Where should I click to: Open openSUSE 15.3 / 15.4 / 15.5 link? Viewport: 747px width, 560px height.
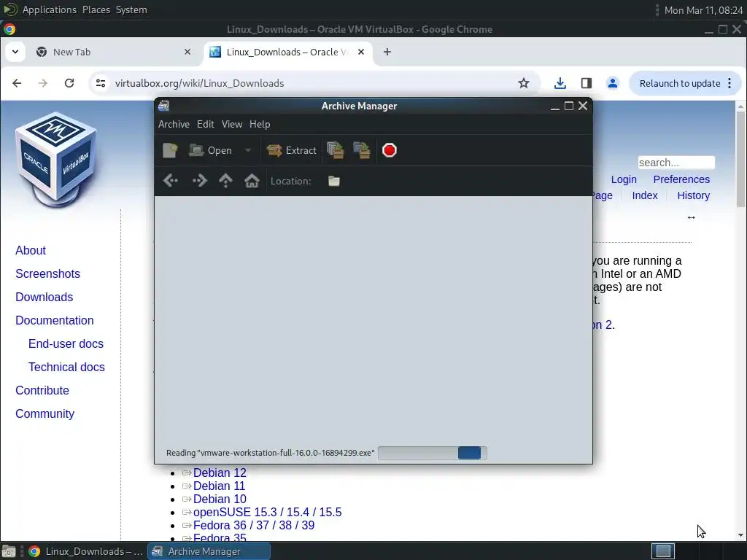tap(267, 513)
